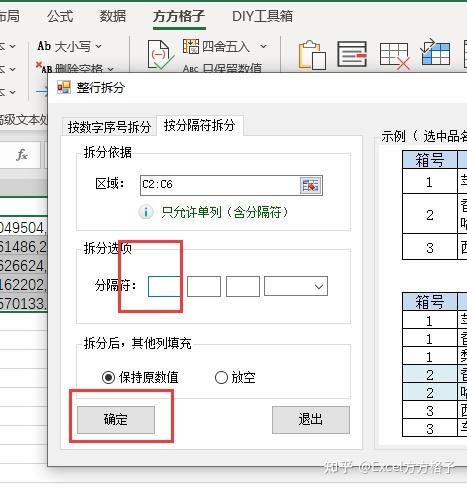This screenshot has height=487, width=467.
Task: Click the range selector icon in 区域 field
Action: click(311, 185)
